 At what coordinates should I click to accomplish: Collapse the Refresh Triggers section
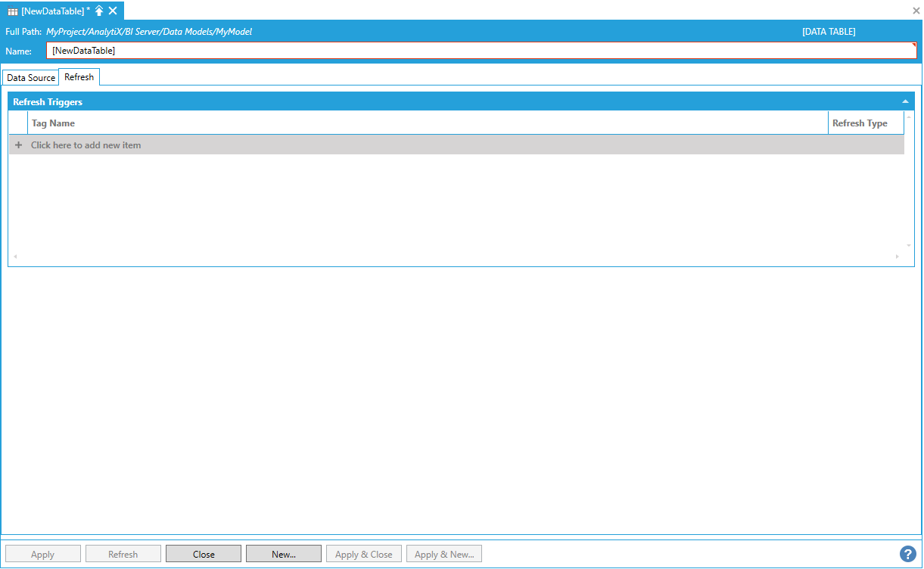point(905,101)
